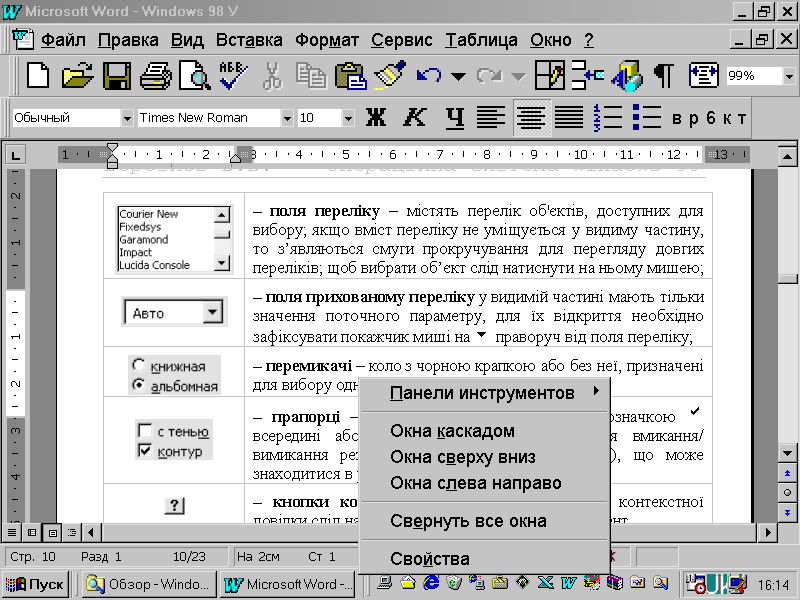Click the tab stop type selector by ruler

(16, 155)
